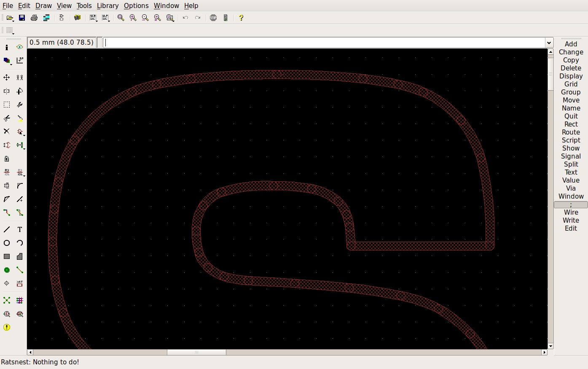Select the Change wrench tool

pos(20,105)
